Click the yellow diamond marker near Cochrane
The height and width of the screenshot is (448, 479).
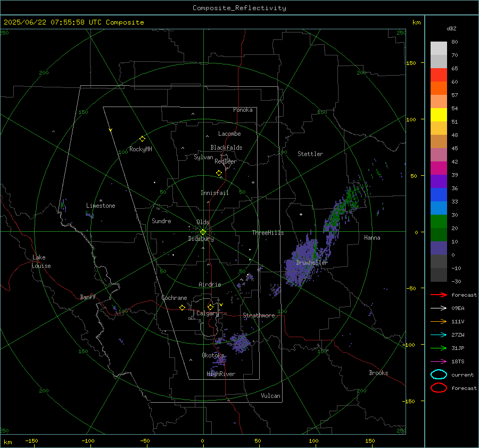[x=182, y=307]
